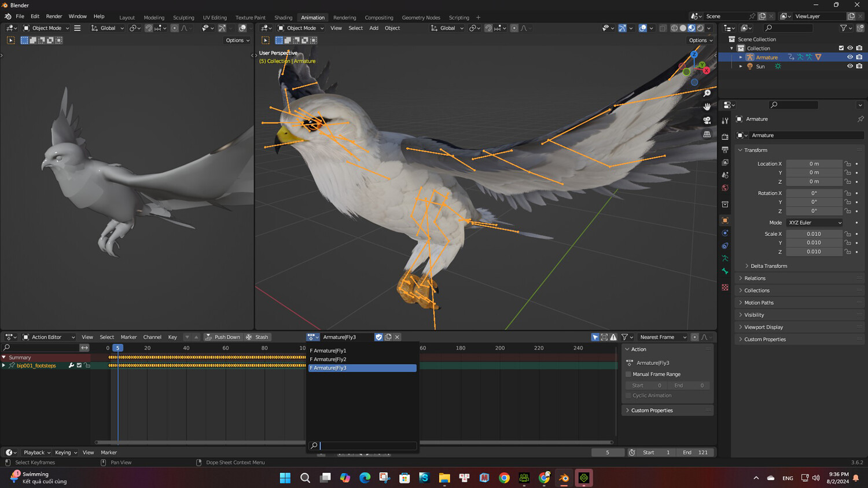Click the fake user shield icon
Image resolution: width=868 pixels, height=488 pixels.
(x=378, y=337)
